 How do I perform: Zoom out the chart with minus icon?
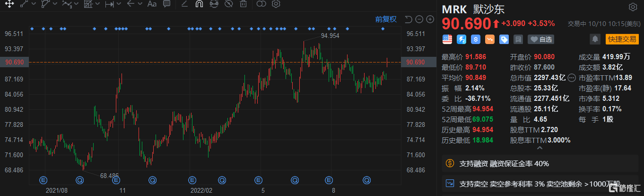click(419, 19)
